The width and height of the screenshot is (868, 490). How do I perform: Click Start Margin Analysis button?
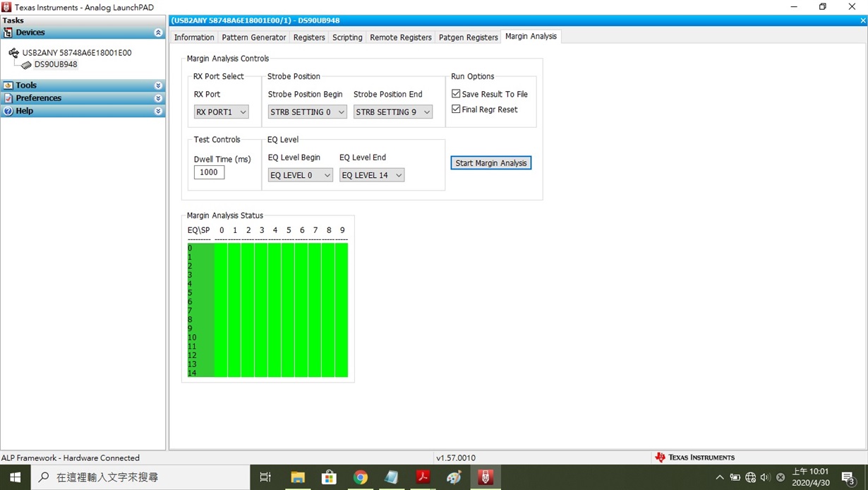click(x=491, y=163)
